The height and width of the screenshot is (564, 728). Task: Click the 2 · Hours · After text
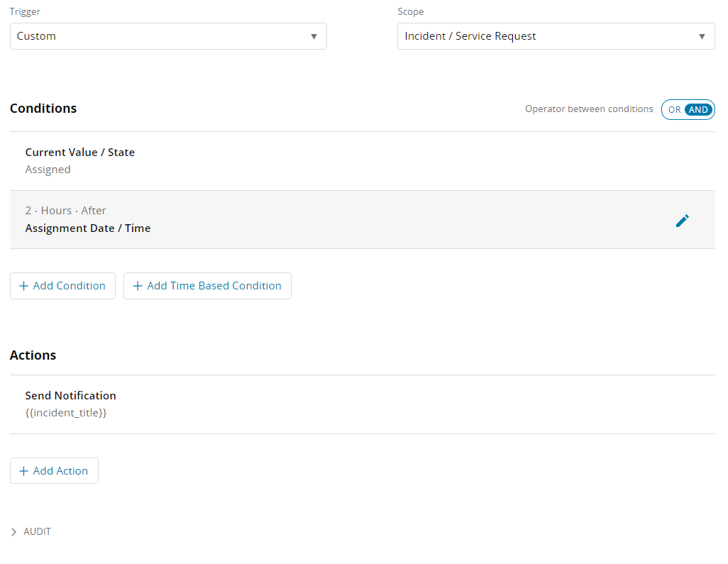pos(65,210)
